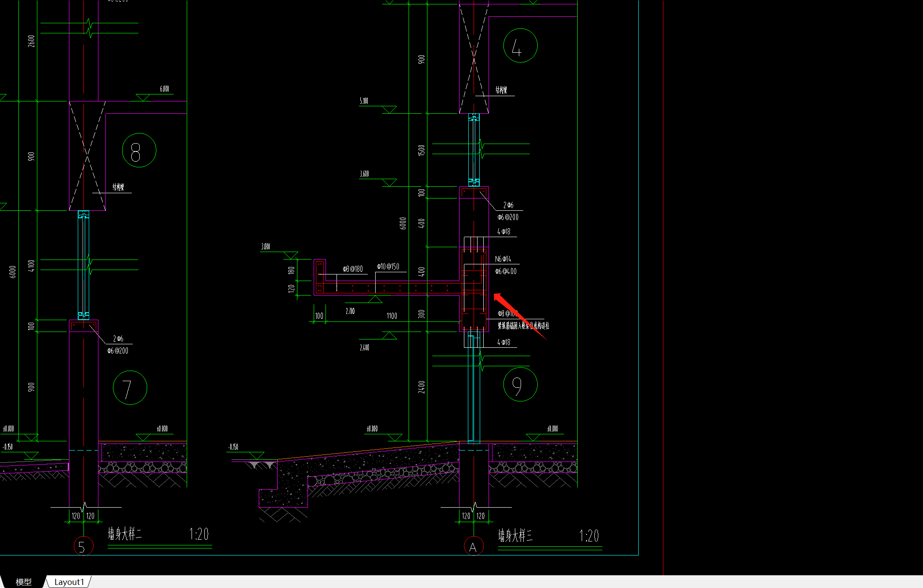923x588 pixels.
Task: Select the 180 vertical dimension
Action: click(291, 271)
